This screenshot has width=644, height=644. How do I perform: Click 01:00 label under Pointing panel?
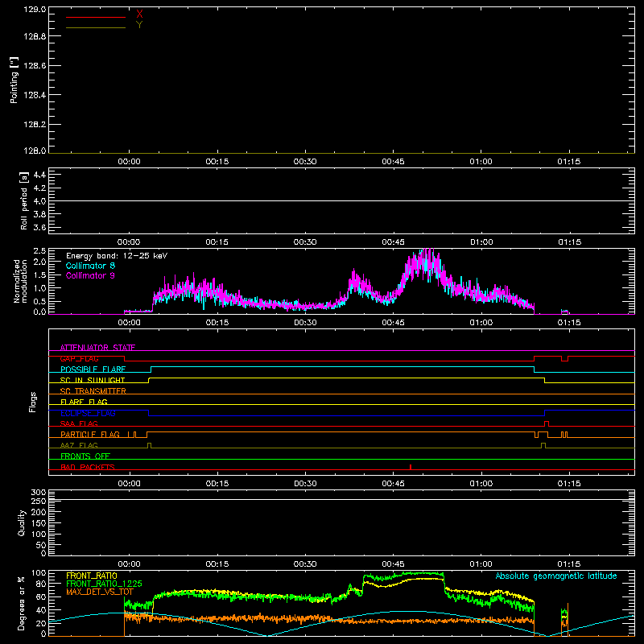pyautogui.click(x=481, y=162)
